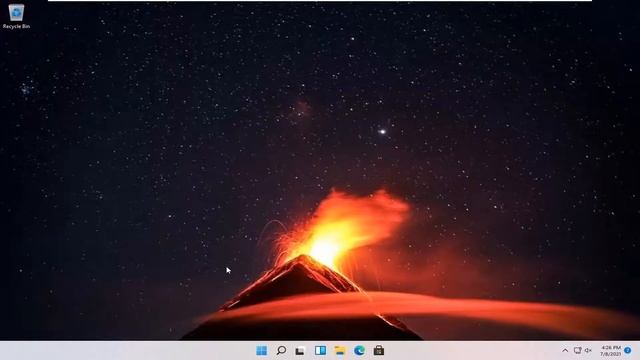Open network status tray icon
Image resolution: width=640 pixels, height=360 pixels.
577,350
